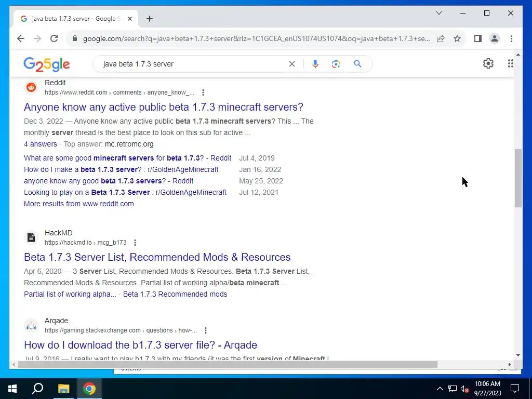Click the browser forward arrow
The image size is (532, 399).
(37, 38)
